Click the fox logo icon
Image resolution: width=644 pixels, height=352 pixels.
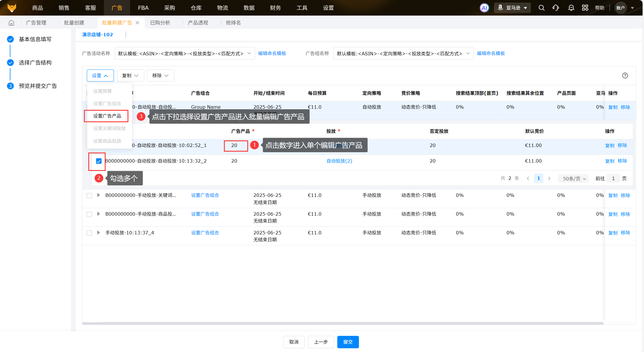tap(12, 8)
